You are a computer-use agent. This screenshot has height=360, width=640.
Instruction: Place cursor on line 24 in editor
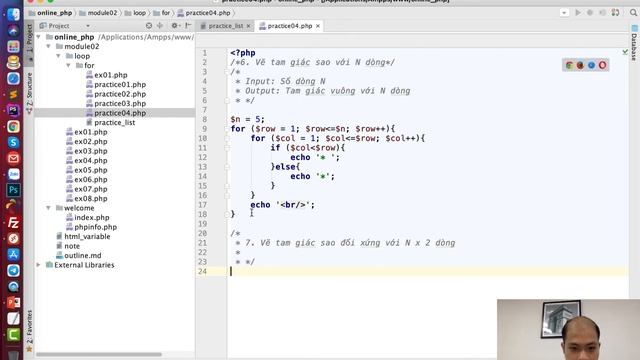coord(427,271)
